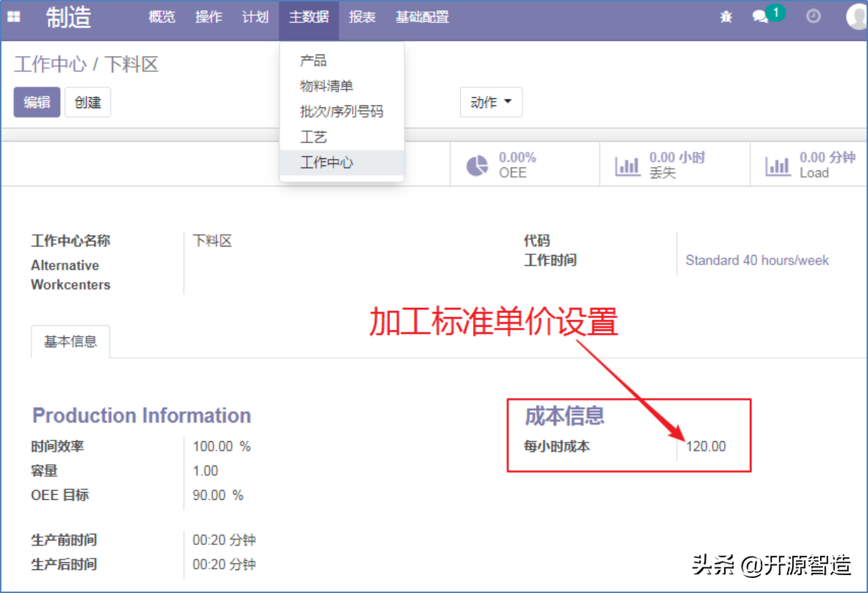Open the Standard 40 hours/week link

click(x=756, y=260)
